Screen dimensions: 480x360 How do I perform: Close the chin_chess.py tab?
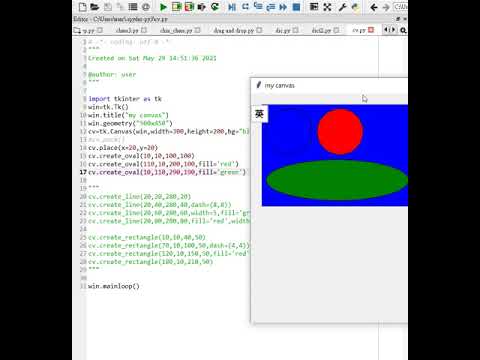coord(198,30)
